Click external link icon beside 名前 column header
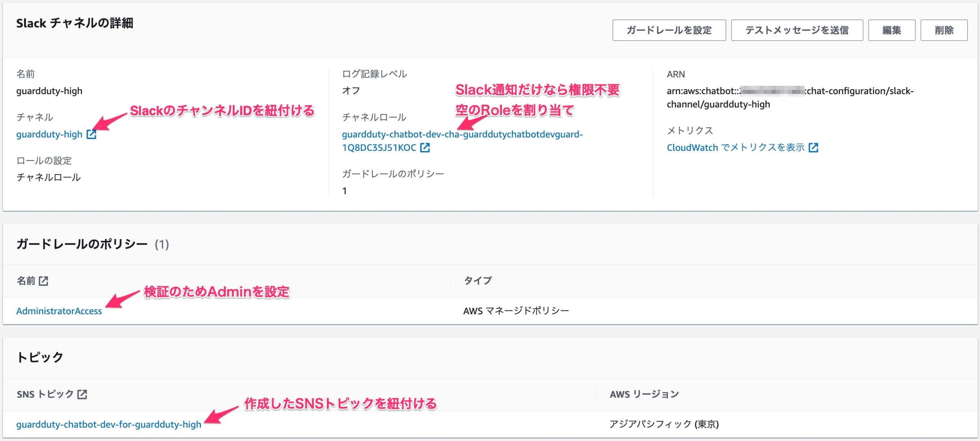The image size is (980, 441). coord(44,281)
